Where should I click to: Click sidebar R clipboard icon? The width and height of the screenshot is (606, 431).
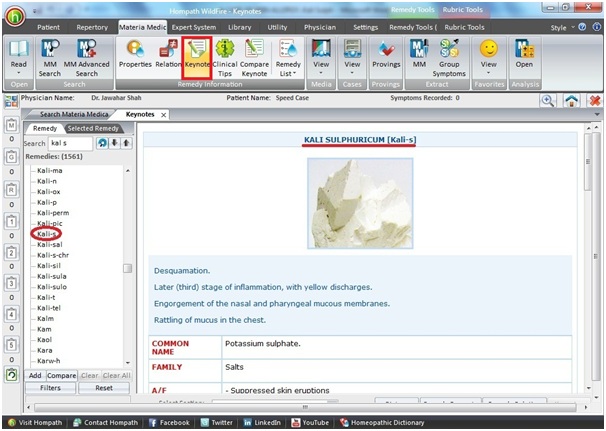point(12,190)
